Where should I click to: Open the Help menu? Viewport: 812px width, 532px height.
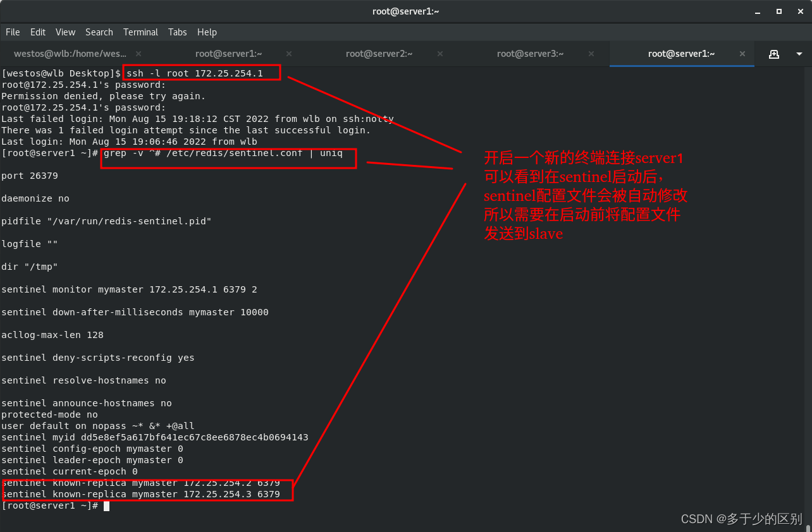(207, 32)
